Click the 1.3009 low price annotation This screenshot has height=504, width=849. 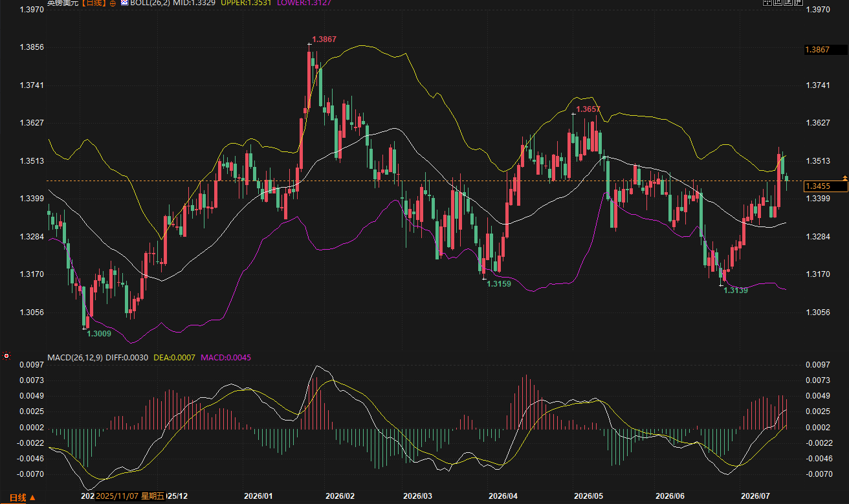(99, 334)
